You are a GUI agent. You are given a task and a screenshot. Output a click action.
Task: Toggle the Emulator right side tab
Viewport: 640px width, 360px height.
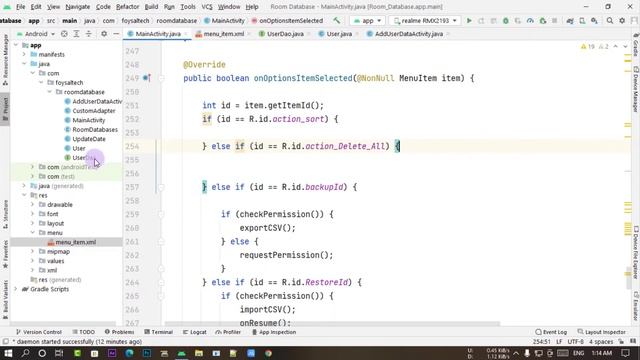[x=636, y=306]
